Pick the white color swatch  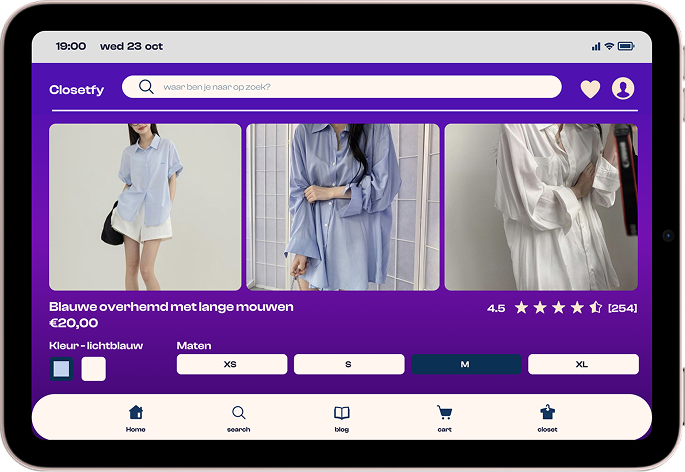tap(93, 368)
